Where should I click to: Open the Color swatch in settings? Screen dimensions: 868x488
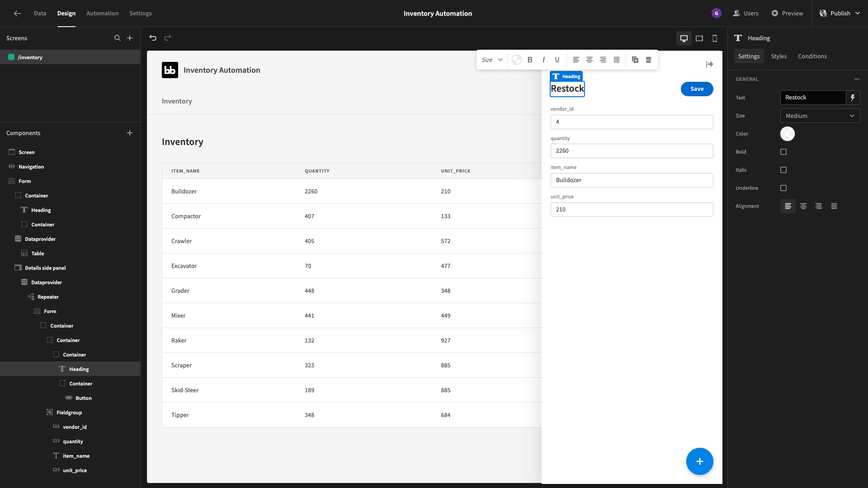pos(787,134)
